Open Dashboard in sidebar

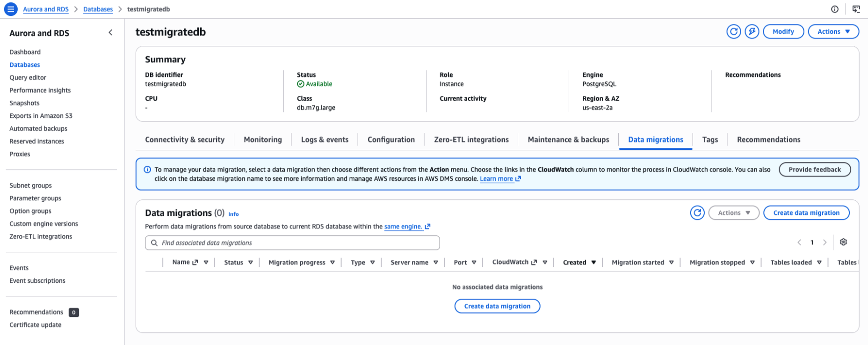[x=25, y=52]
